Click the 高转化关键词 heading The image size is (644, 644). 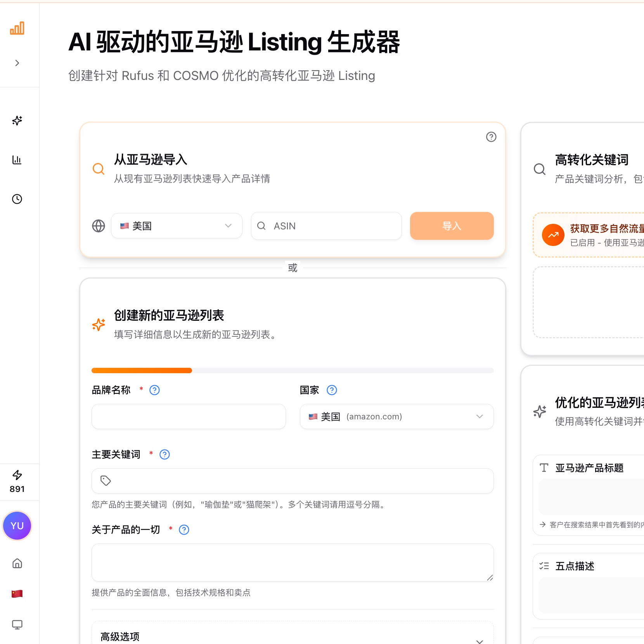coord(592,160)
